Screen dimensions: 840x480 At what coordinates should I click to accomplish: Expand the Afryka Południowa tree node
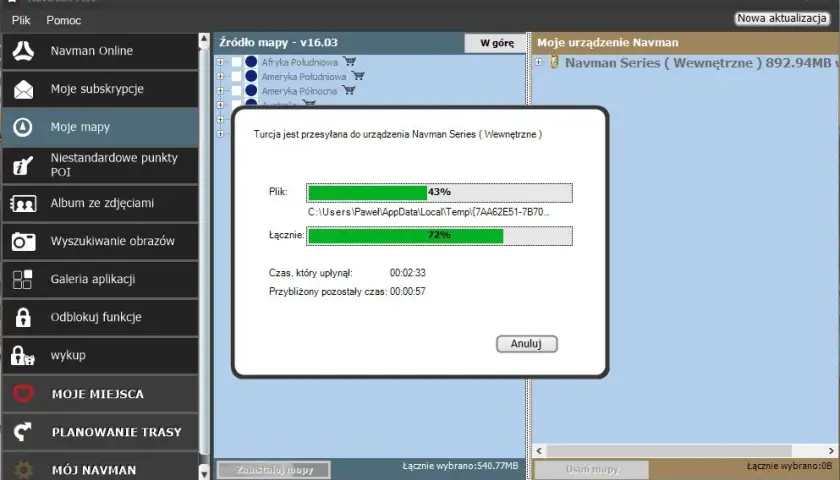tap(220, 62)
